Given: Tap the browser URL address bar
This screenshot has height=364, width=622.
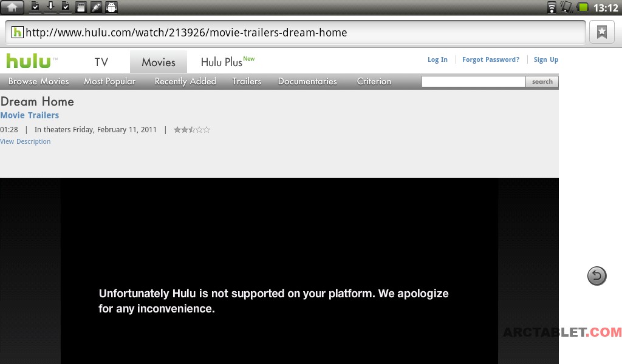Looking at the screenshot, I should pos(295,32).
